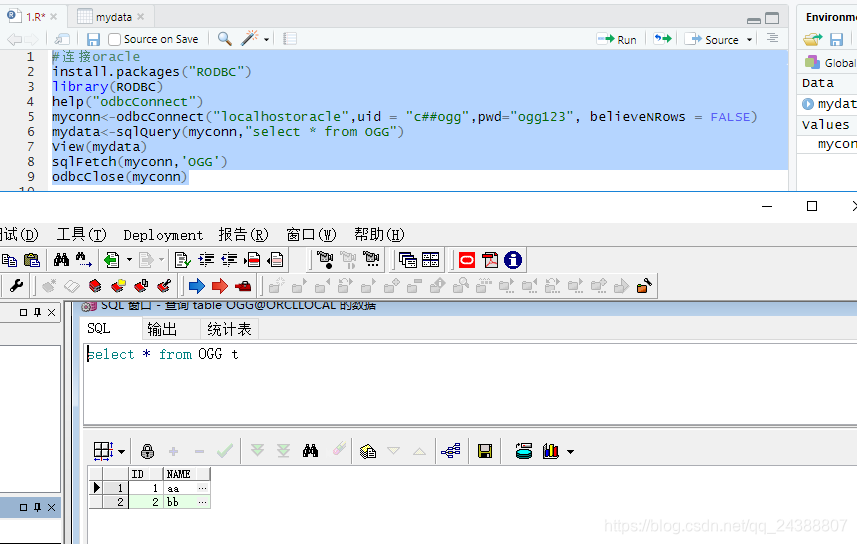Open the magic wand code tools in RStudio
This screenshot has height=544, width=857.
[x=250, y=38]
